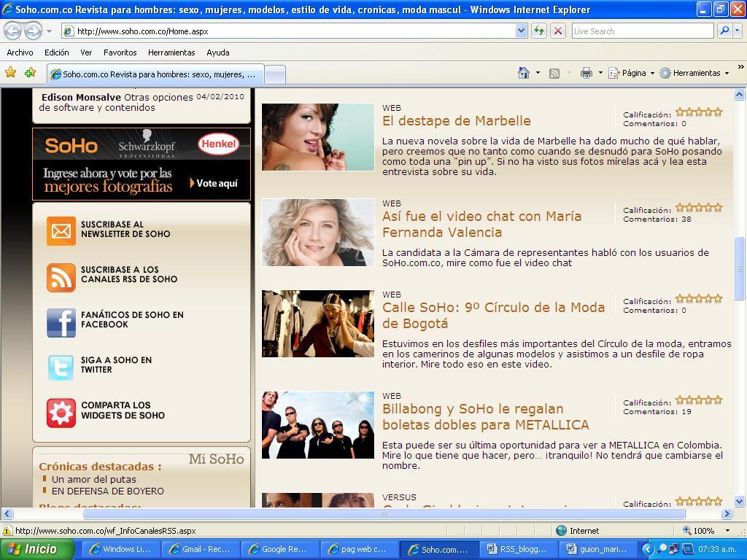Open the Facebook icon in sidebar
Screen dimensions: 747x560
coord(61,322)
